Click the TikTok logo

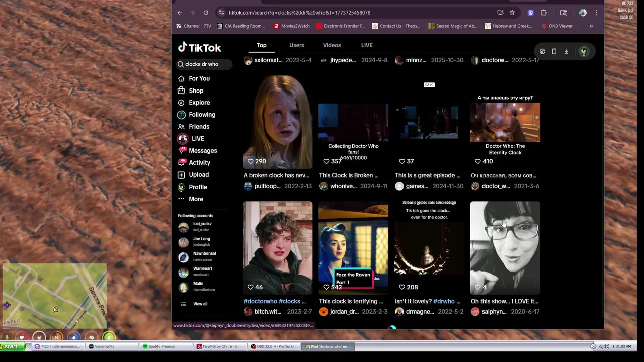(199, 48)
